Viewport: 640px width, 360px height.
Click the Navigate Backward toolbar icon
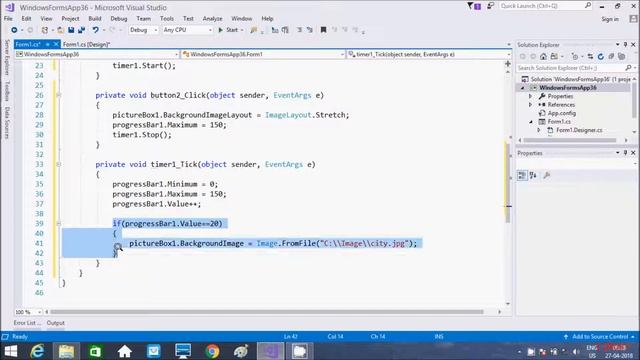coord(14,30)
